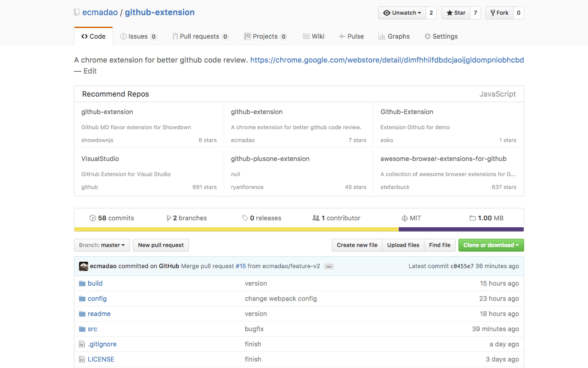Open the Pull requests tab
The height and width of the screenshot is (368, 588).
click(200, 36)
